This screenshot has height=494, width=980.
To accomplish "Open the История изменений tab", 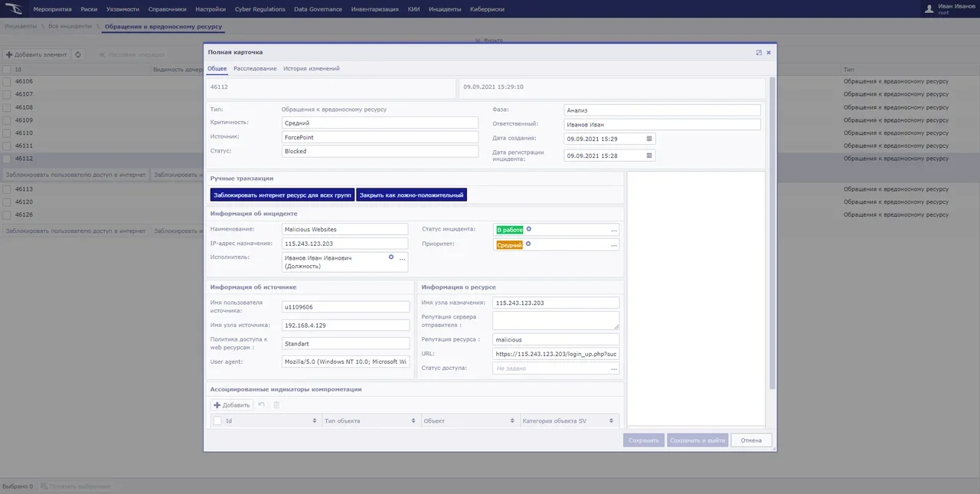I will point(311,68).
